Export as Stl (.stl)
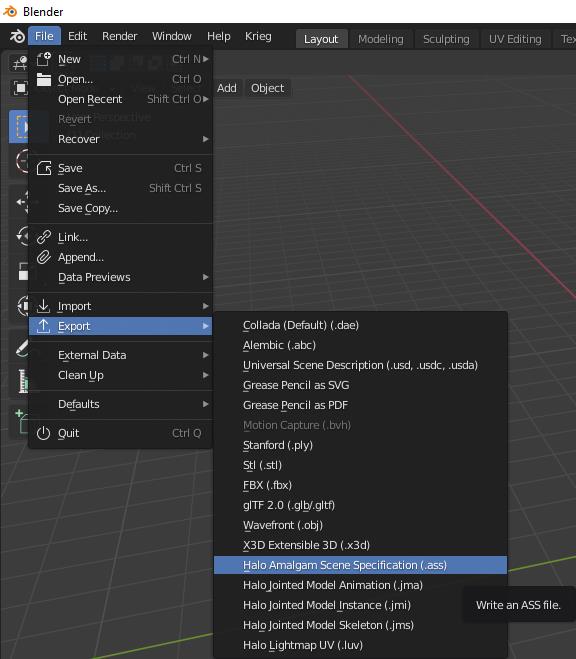This screenshot has width=576, height=659. 360,465
